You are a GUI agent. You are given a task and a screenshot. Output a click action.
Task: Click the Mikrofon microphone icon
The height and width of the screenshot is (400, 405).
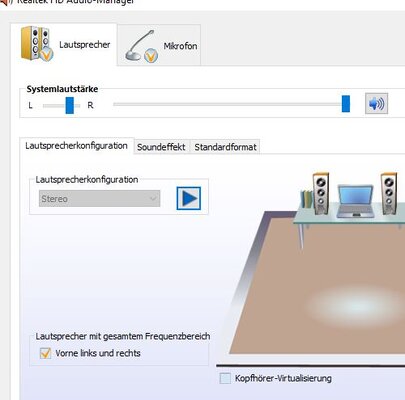click(141, 46)
